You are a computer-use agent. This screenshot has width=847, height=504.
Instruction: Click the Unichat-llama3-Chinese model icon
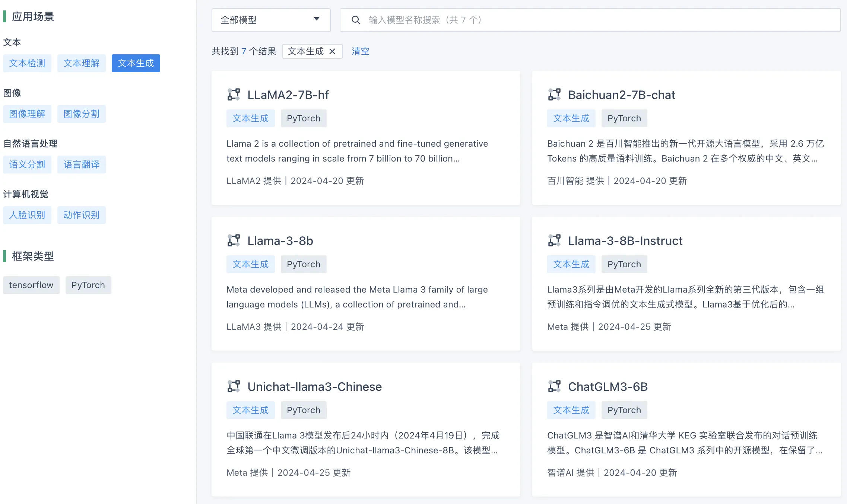[234, 386]
